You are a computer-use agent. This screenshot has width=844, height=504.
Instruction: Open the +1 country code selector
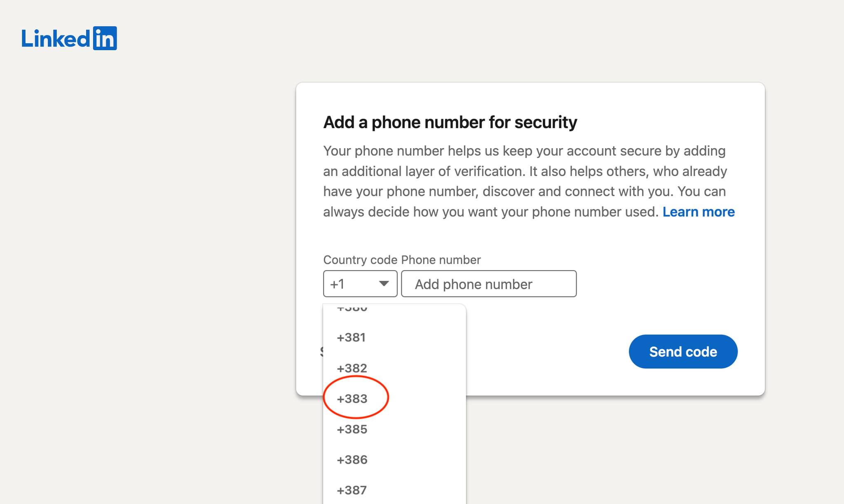(360, 284)
